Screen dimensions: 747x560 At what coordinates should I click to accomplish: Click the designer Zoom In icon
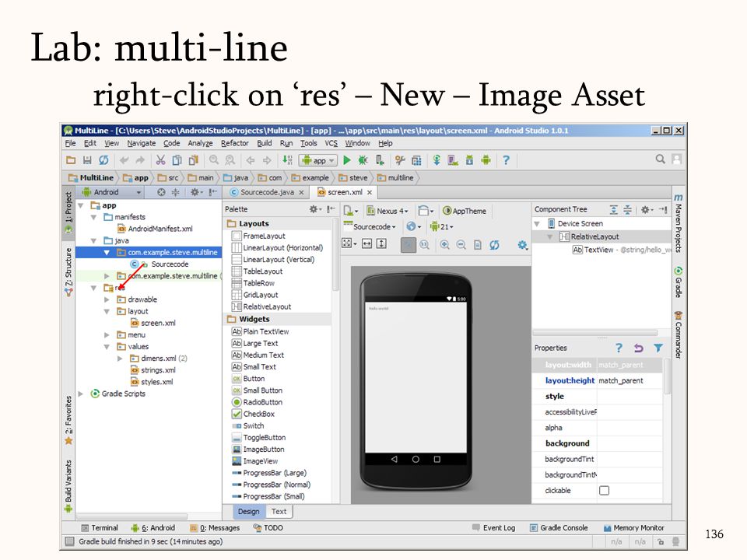click(444, 245)
